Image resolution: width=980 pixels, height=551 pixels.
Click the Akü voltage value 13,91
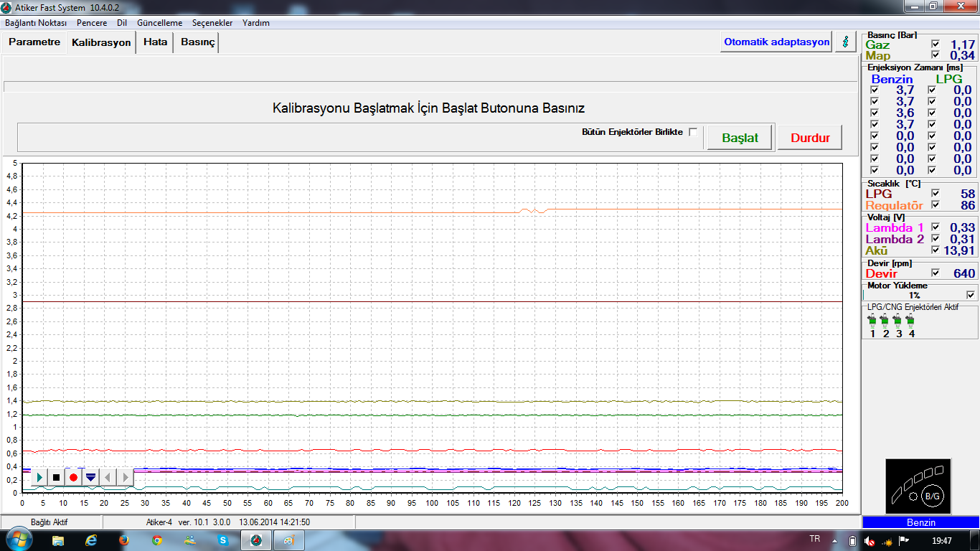(x=960, y=250)
